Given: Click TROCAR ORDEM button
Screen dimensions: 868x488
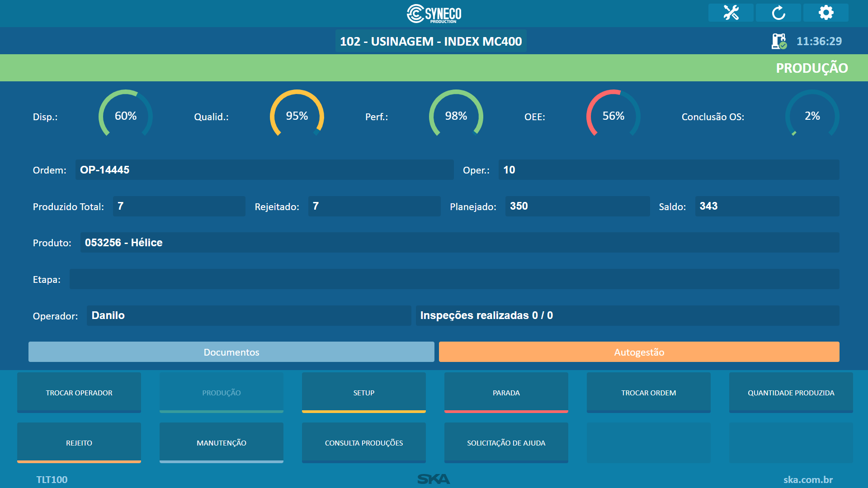Looking at the screenshot, I should (649, 393).
